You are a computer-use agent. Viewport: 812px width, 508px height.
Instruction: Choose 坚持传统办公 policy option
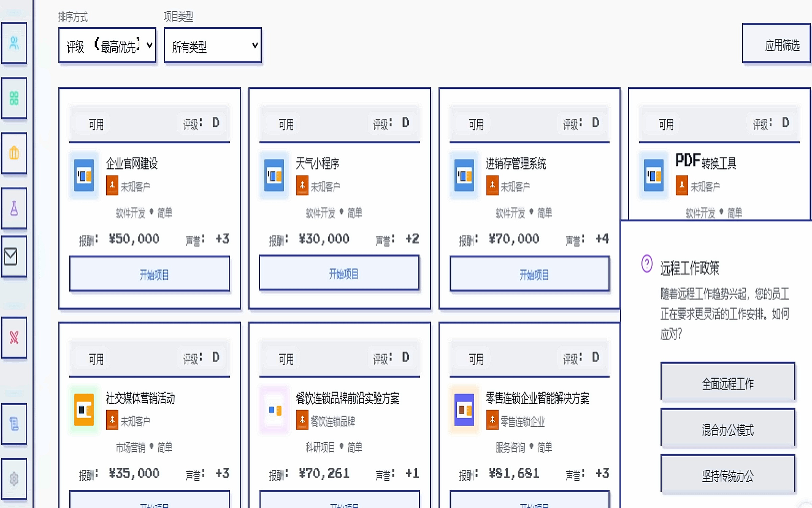coord(728,474)
